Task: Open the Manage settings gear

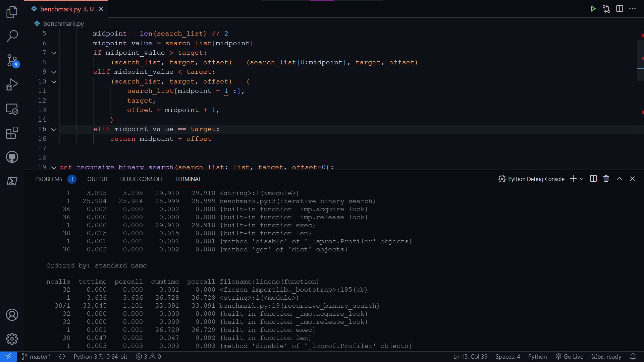Action: pyautogui.click(x=12, y=339)
